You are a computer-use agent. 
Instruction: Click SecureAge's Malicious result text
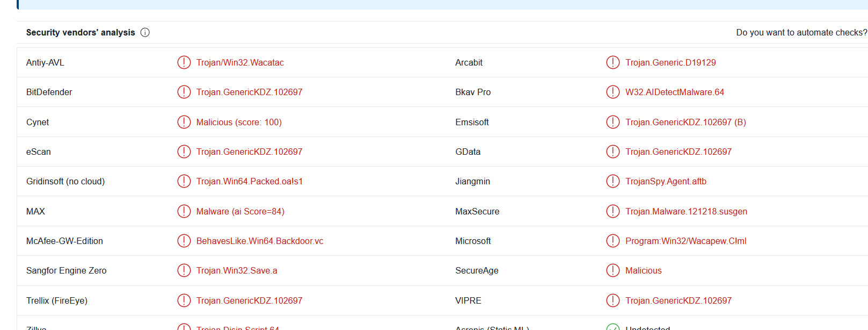(643, 270)
